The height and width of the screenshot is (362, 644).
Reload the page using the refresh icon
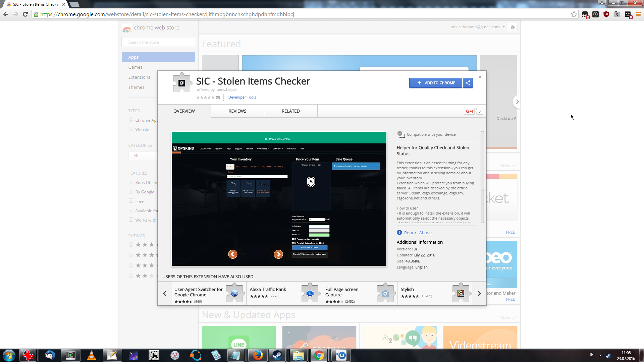pos(25,14)
